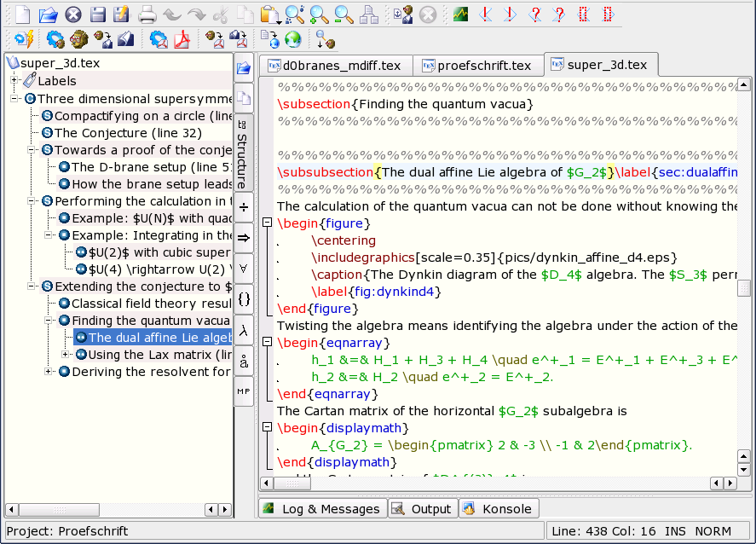This screenshot has height=544, width=756.
Task: Go to next LaTeX warning, right question mark
Action: (x=559, y=14)
